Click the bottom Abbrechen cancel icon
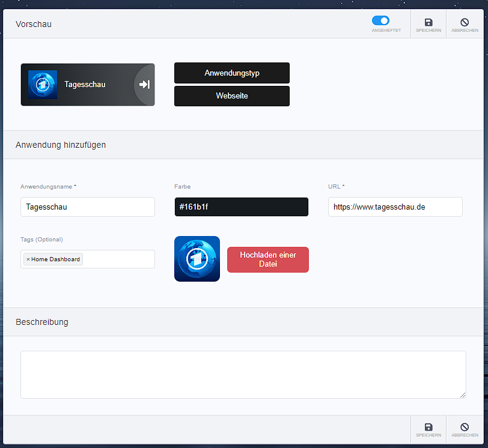 (465, 427)
